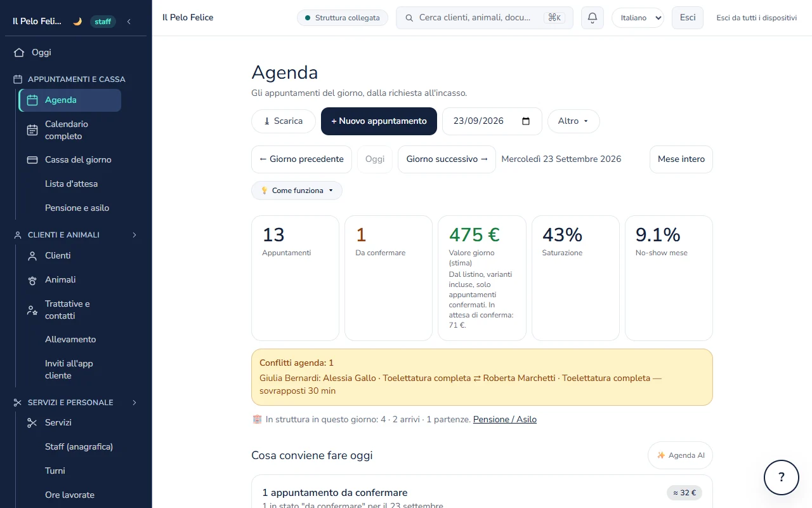Screen dimensions: 812x508
Task: Collapse the sidebar with the chevron arrow
Action: pyautogui.click(x=129, y=22)
